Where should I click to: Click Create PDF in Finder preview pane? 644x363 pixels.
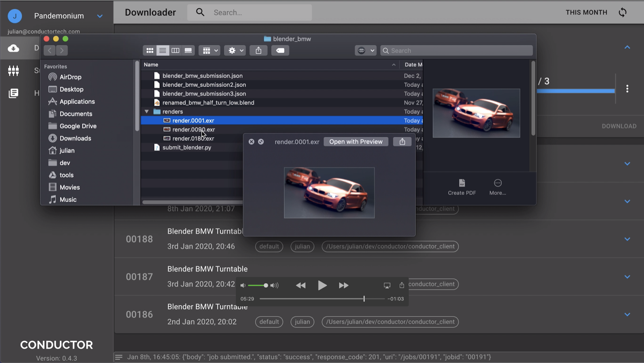click(462, 188)
